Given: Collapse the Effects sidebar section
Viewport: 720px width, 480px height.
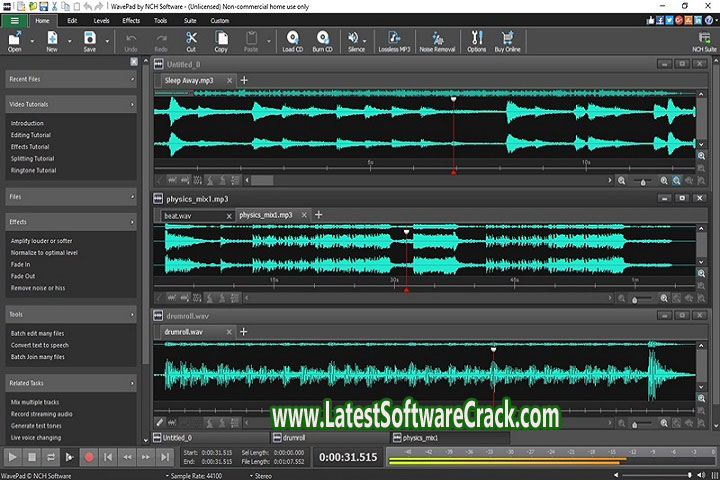Looking at the screenshot, I should click(x=132, y=222).
